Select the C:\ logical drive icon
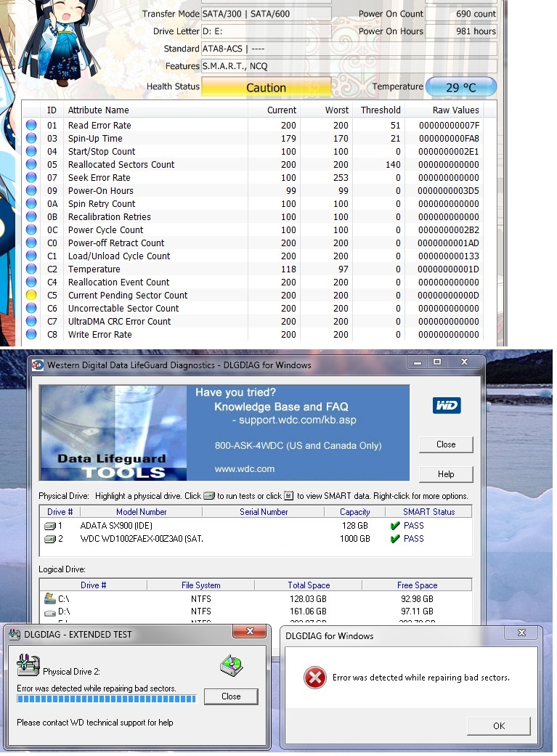 49,598
